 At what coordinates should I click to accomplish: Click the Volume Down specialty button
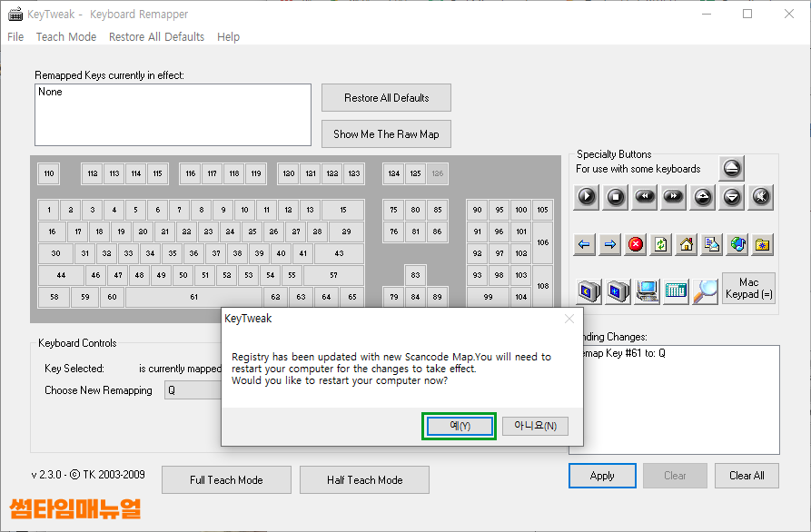tap(732, 197)
